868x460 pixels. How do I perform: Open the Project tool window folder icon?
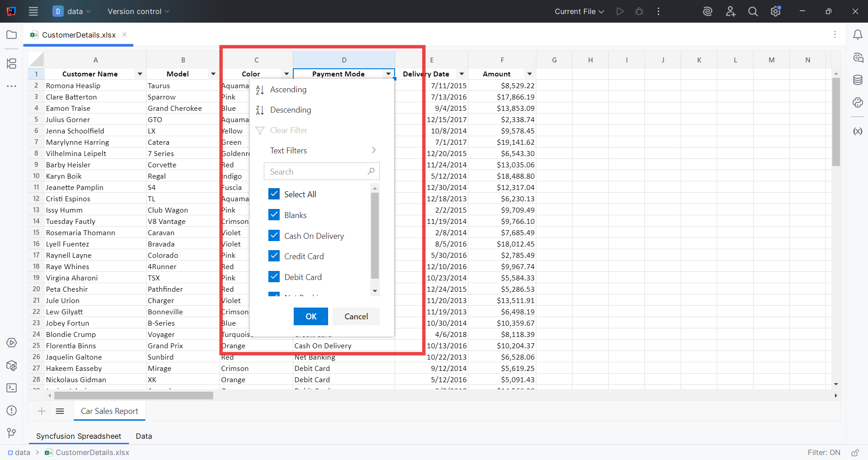point(11,35)
